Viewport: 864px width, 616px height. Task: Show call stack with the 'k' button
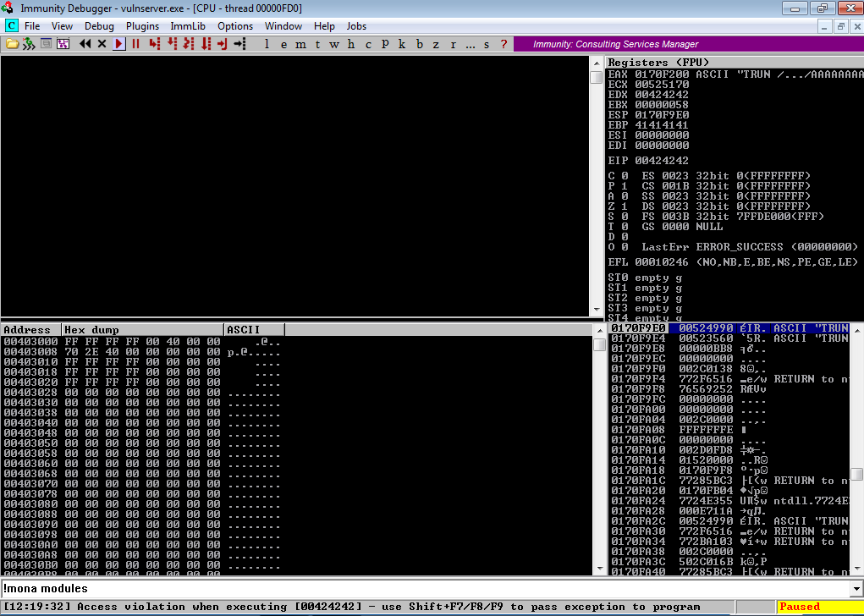click(402, 44)
